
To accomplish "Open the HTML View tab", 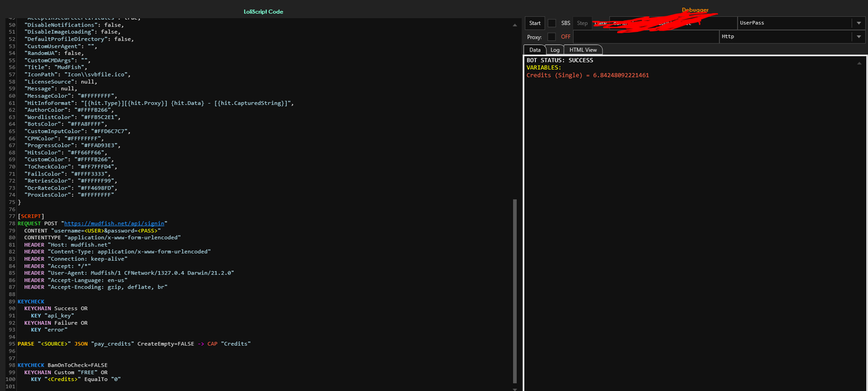I will [x=583, y=49].
